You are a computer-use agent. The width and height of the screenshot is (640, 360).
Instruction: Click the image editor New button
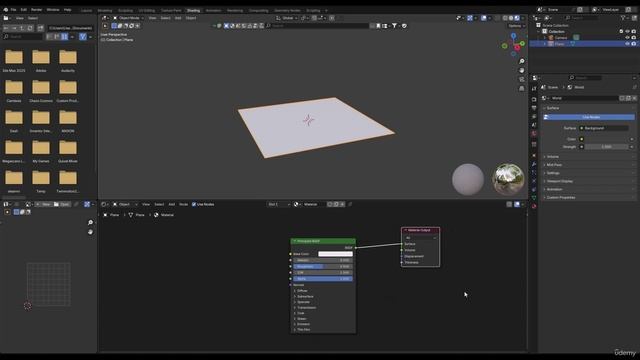[x=44, y=204]
